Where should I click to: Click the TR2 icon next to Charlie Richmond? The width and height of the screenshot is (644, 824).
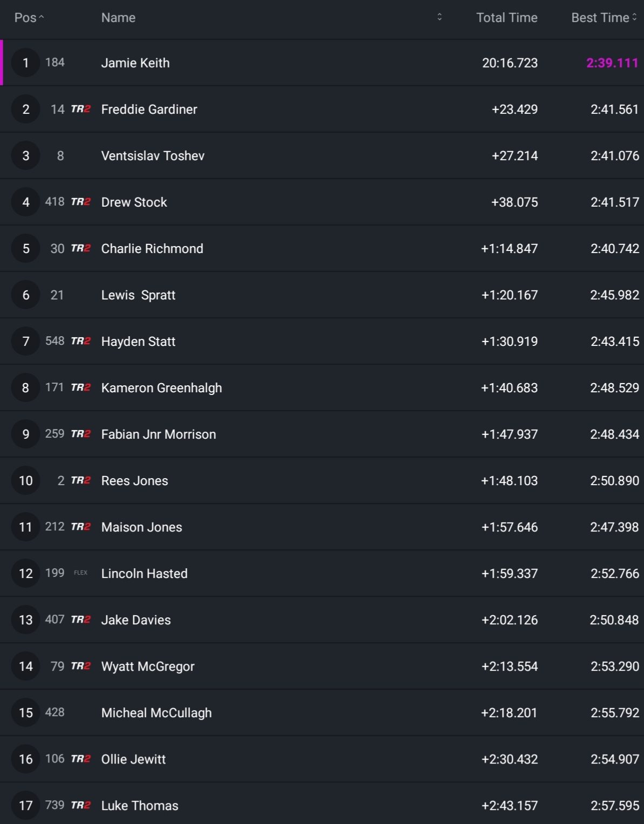80,248
